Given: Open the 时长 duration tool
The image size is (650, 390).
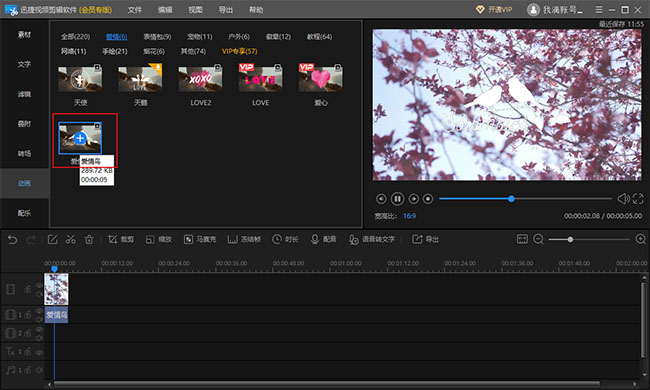Looking at the screenshot, I should pos(285,240).
